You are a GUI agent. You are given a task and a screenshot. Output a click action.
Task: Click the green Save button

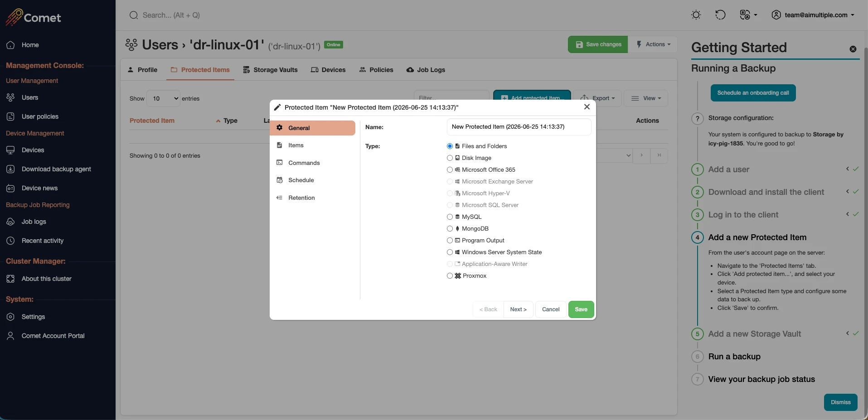pyautogui.click(x=581, y=309)
